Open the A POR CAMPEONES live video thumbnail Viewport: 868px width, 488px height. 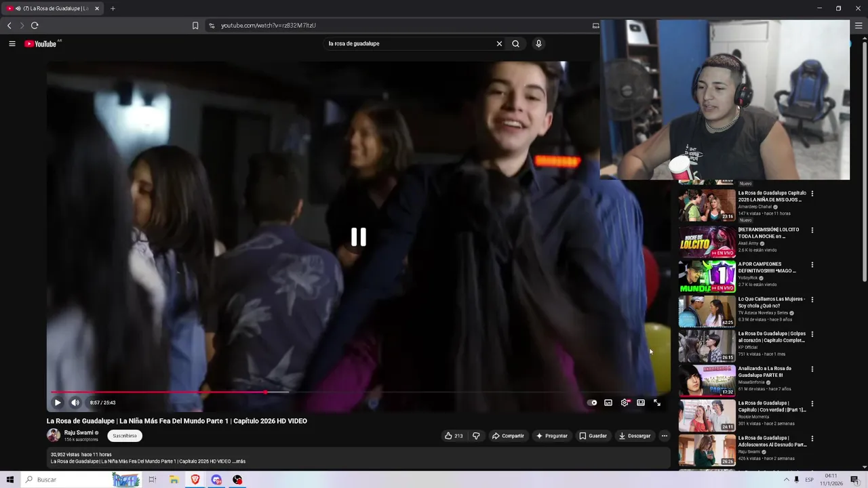(x=707, y=276)
